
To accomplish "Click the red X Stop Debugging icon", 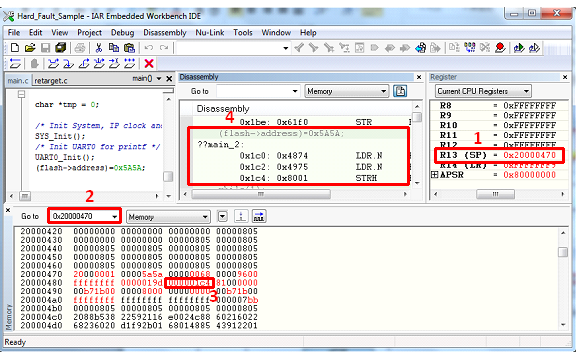I will [149, 64].
